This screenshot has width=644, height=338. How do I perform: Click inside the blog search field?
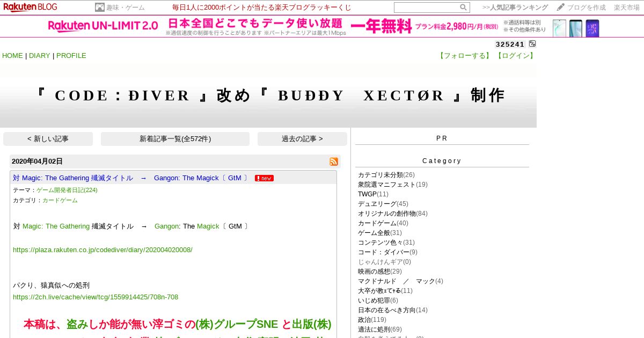(427, 8)
